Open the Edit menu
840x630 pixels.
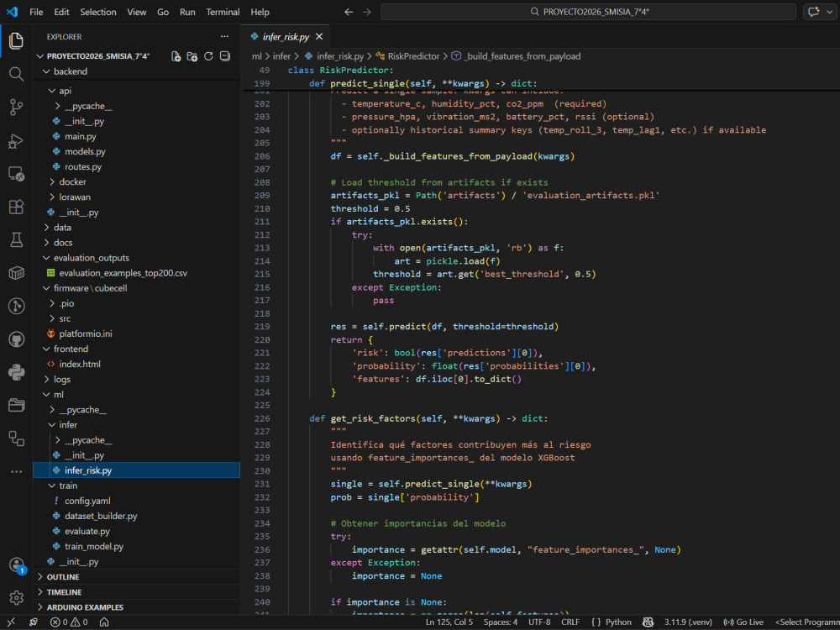click(61, 12)
